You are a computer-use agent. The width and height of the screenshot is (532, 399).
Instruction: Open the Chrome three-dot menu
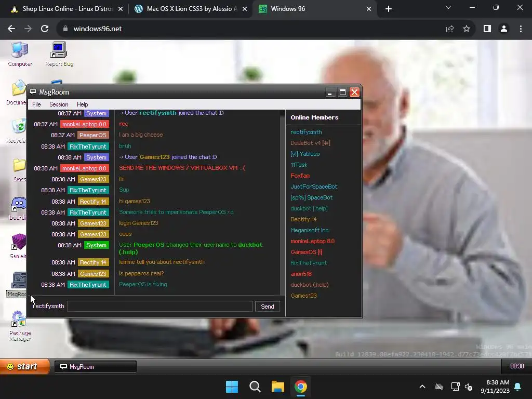[521, 29]
